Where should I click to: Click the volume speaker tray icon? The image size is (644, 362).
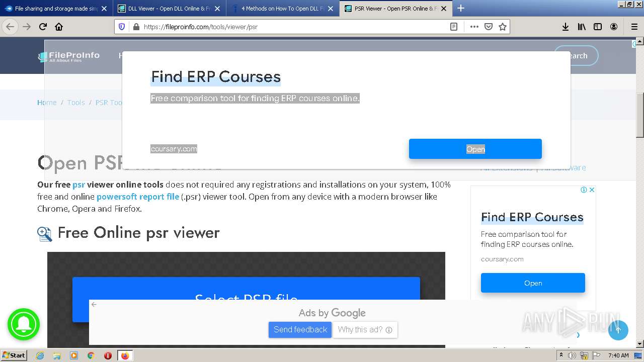pos(572,355)
